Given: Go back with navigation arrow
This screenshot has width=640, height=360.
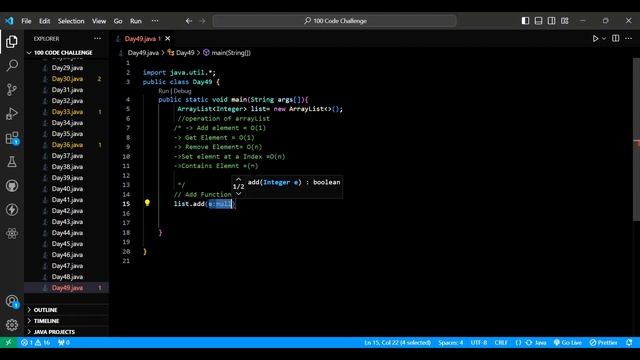Looking at the screenshot, I should pos(189,21).
